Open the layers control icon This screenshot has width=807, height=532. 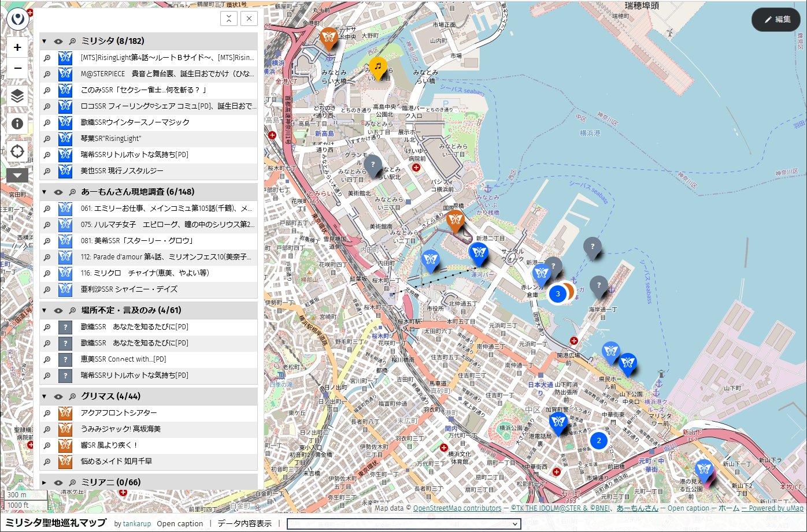(17, 96)
